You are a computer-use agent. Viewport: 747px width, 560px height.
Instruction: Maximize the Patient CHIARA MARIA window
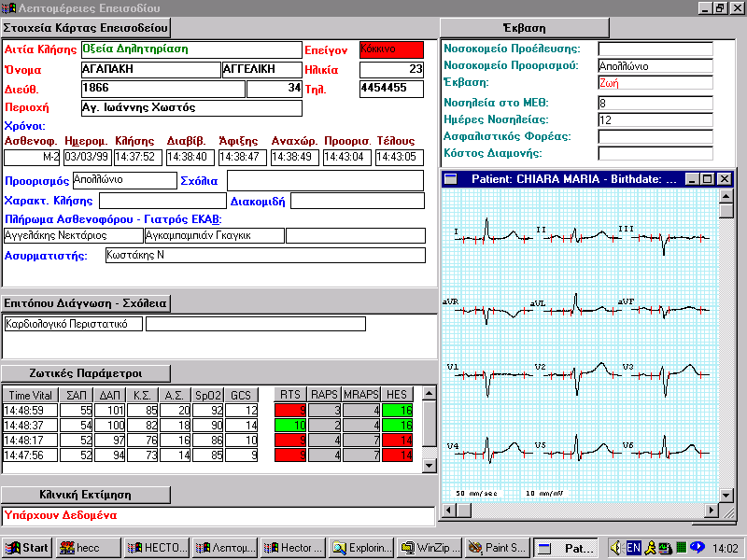pyautogui.click(x=708, y=179)
